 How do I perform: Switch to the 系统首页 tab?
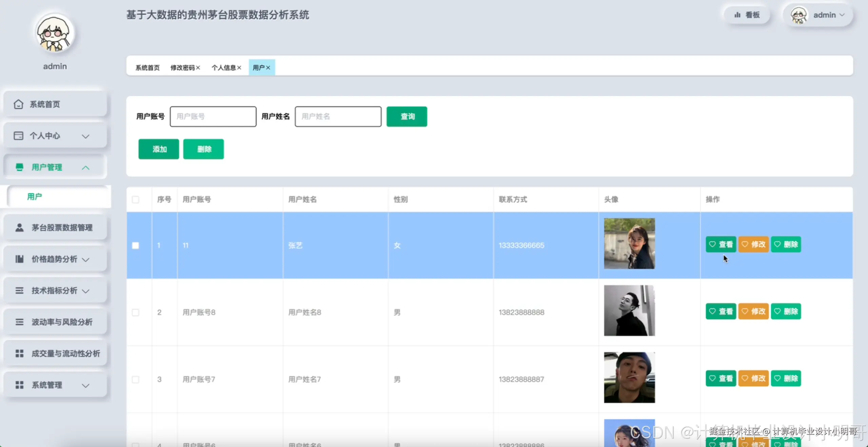[147, 68]
